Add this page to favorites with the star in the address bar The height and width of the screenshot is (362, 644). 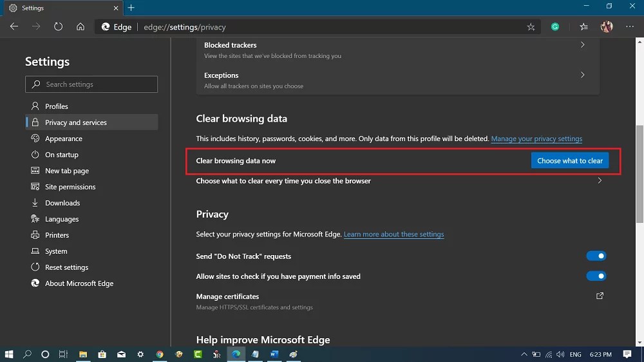[531, 27]
